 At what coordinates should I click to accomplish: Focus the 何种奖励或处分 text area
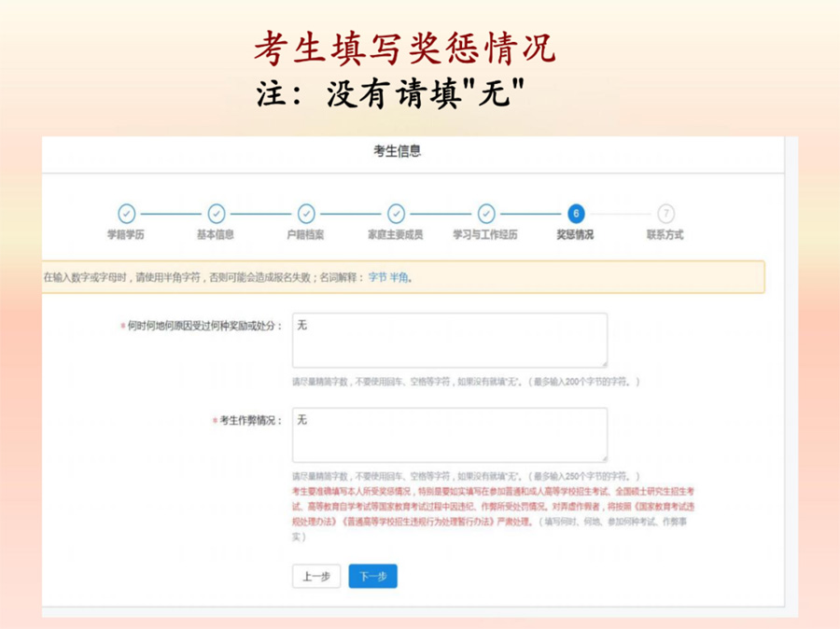pyautogui.click(x=449, y=340)
